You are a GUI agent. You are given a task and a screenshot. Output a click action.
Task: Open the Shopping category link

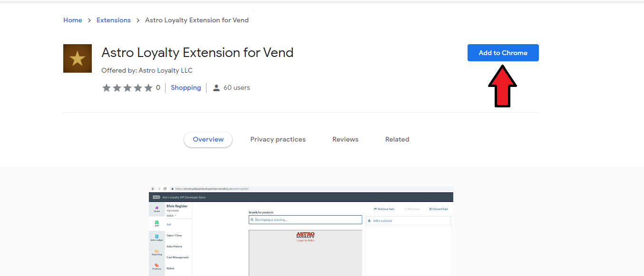click(185, 88)
